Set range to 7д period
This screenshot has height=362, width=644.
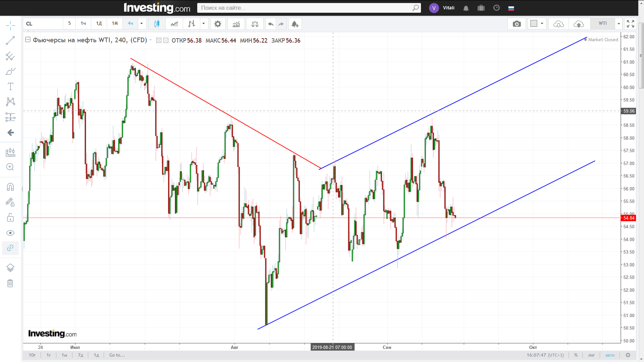pos(80,355)
